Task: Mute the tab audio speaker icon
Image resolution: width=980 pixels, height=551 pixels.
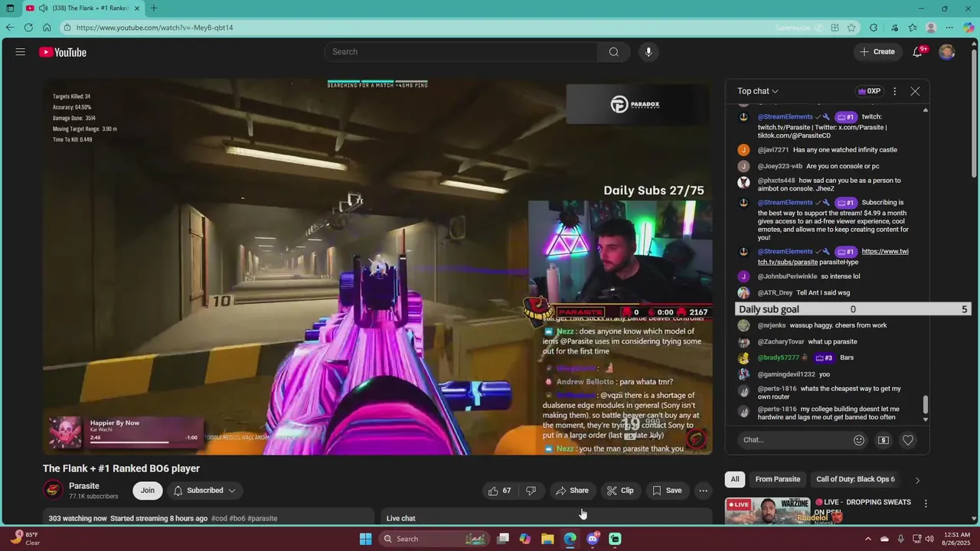Action: (x=43, y=8)
